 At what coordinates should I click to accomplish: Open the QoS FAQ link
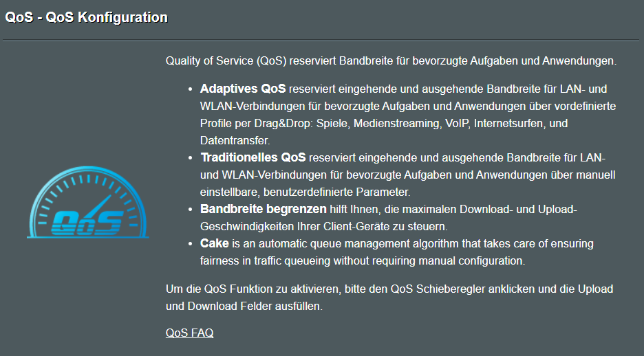(x=189, y=333)
